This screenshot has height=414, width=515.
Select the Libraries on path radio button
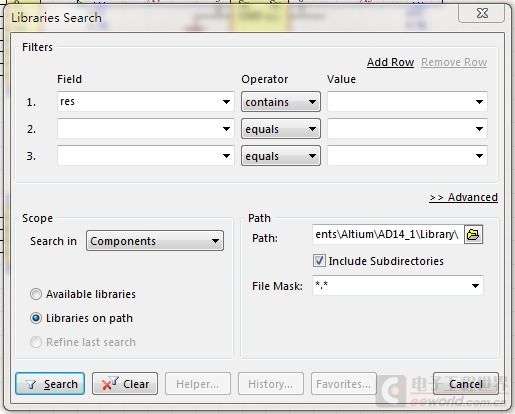point(36,318)
